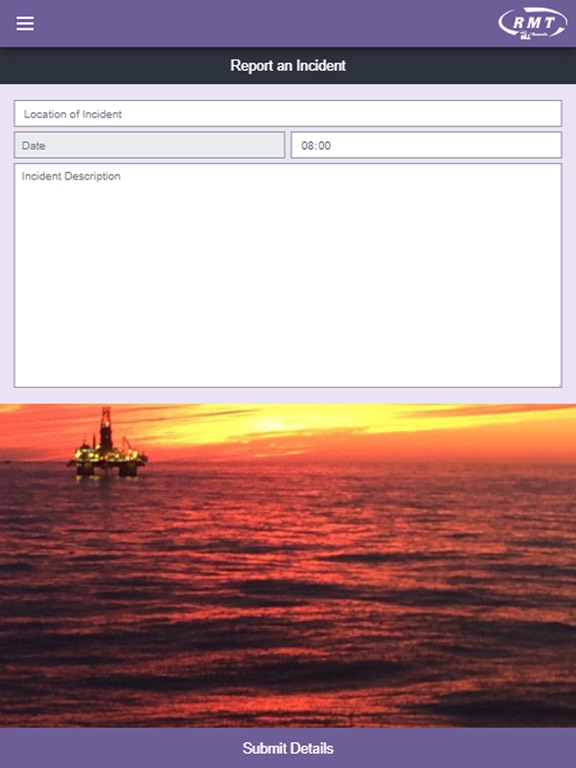Open the hamburger menu

pos(25,23)
